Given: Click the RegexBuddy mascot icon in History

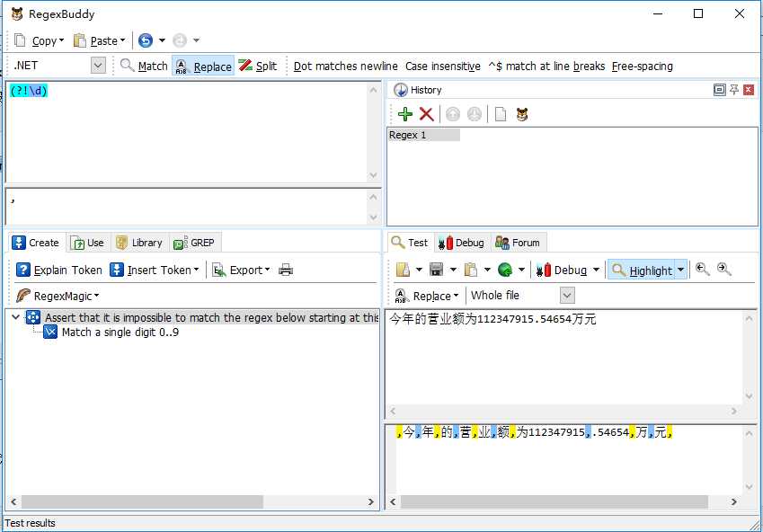Looking at the screenshot, I should 522,114.
